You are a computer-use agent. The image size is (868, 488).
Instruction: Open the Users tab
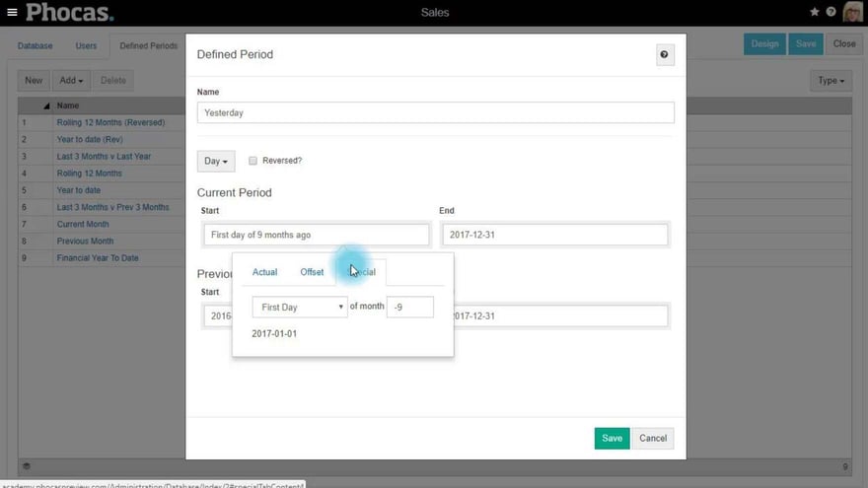click(86, 45)
